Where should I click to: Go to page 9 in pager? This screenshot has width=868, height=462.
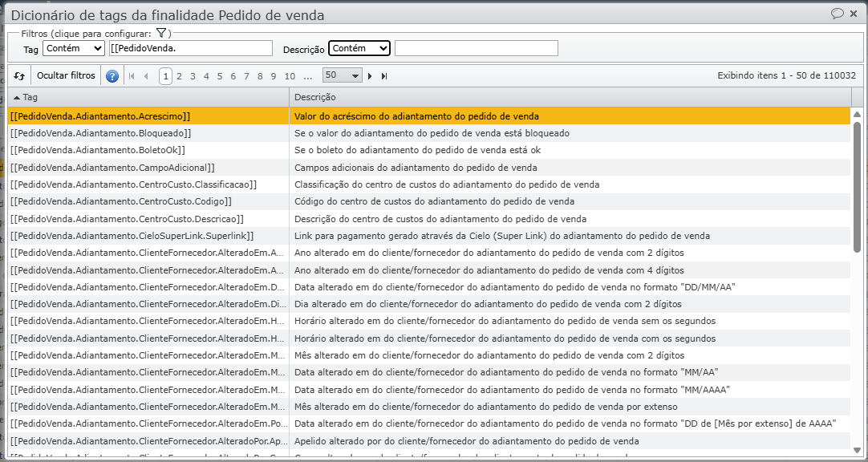274,76
